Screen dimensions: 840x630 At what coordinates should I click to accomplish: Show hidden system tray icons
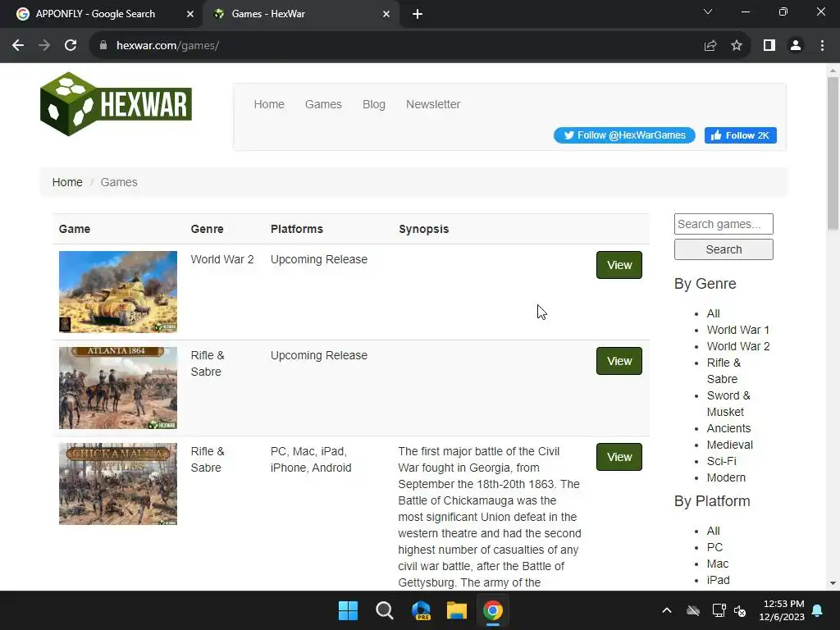coord(667,610)
